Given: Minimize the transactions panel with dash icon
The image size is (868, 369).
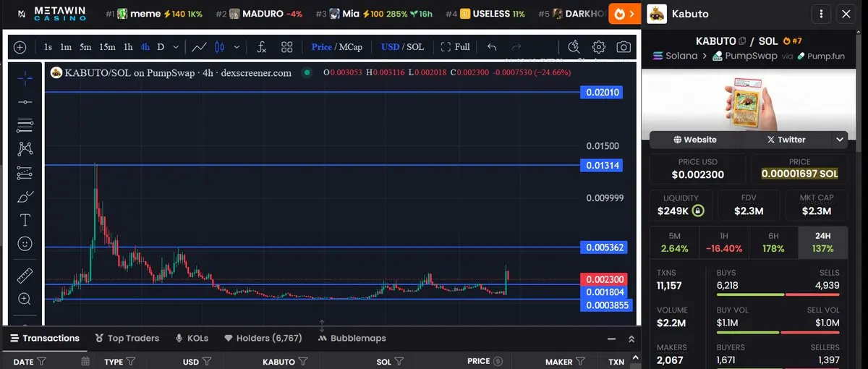Looking at the screenshot, I should click(613, 339).
